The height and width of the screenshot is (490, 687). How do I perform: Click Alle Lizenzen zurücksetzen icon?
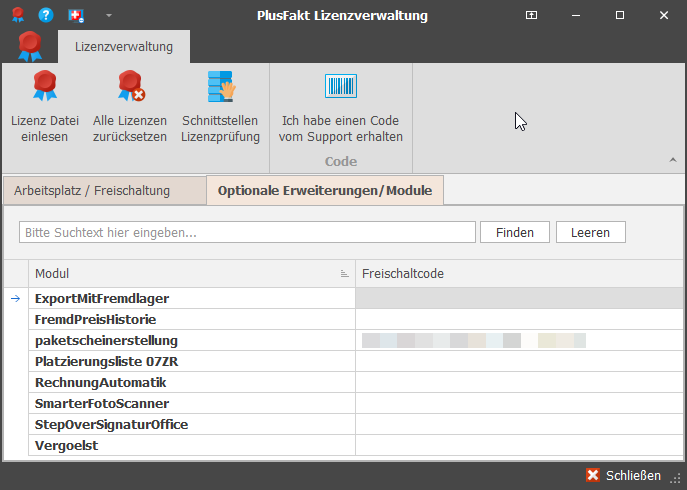tap(131, 86)
